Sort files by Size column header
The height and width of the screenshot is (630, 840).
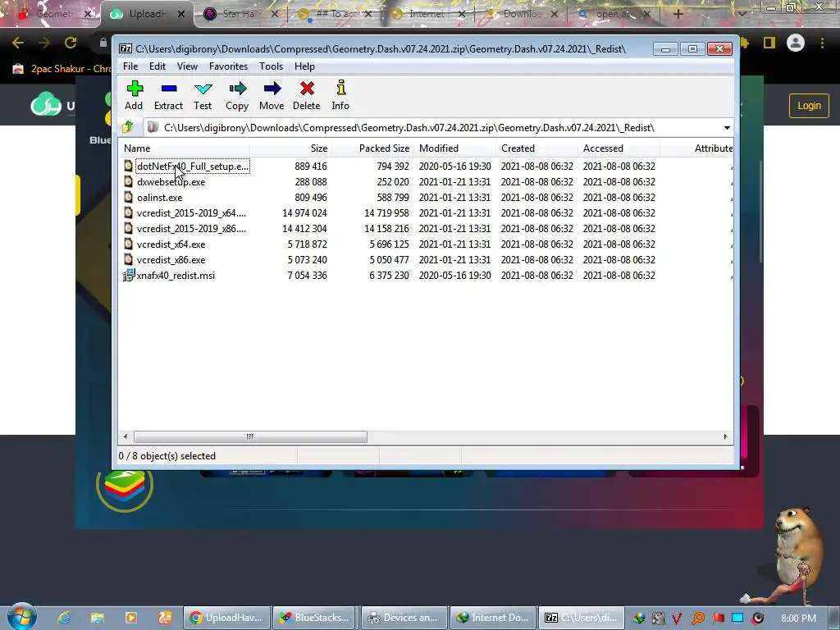pos(290,148)
